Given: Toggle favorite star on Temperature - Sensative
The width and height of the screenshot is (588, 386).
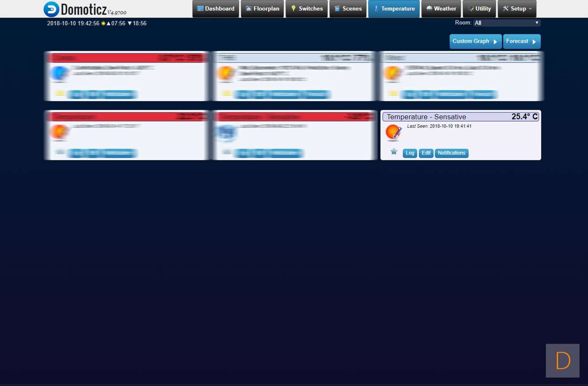Looking at the screenshot, I should click(x=394, y=152).
